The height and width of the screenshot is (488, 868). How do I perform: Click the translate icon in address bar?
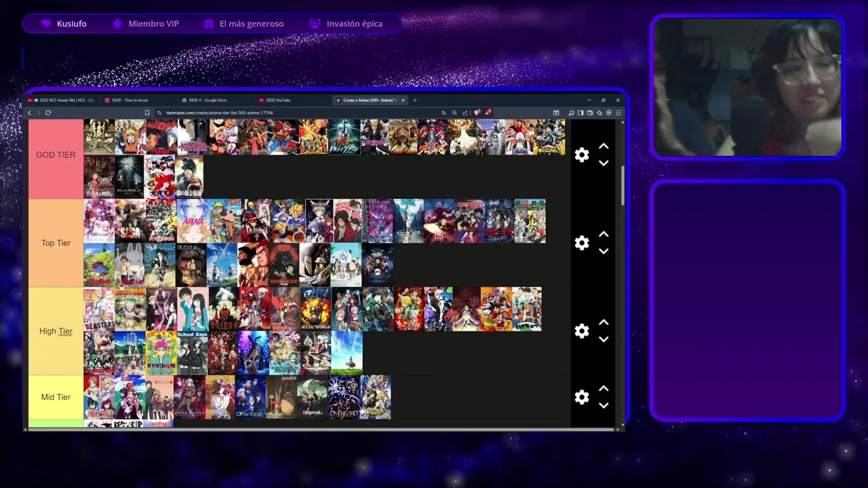(443, 113)
